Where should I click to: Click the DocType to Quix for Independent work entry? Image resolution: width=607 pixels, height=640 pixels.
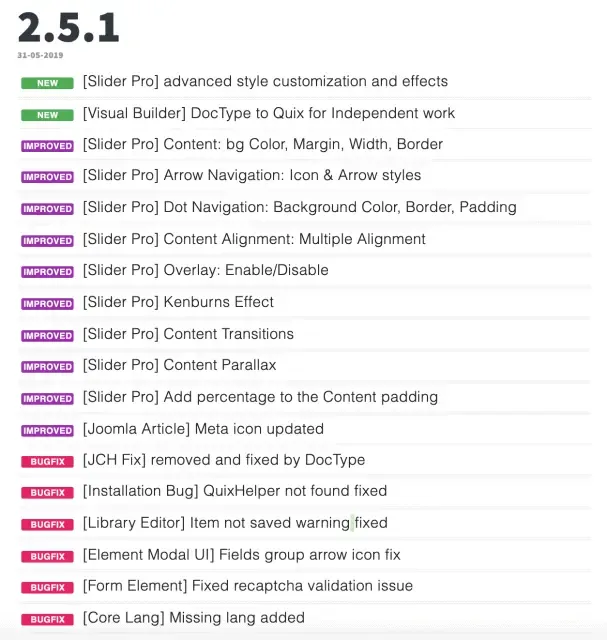269,113
